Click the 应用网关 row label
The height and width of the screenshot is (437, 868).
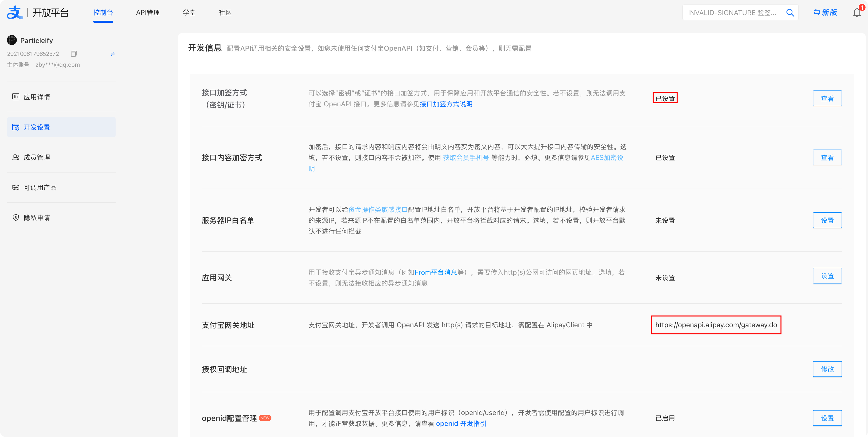click(x=217, y=278)
